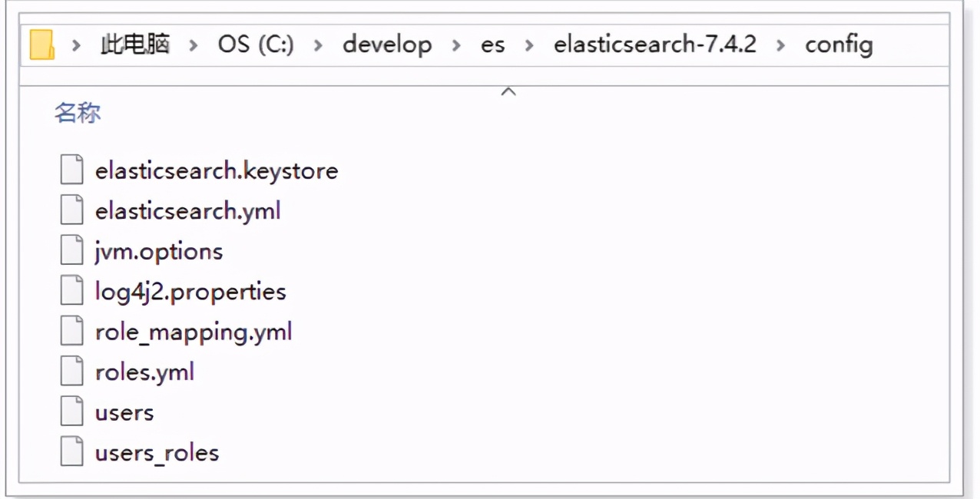Select the jvm.options file name
980x499 pixels.
point(158,251)
